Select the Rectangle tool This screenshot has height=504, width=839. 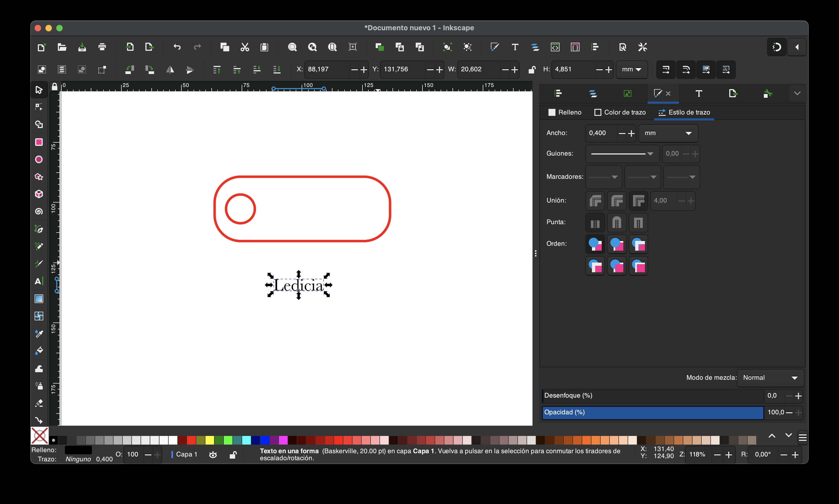point(39,142)
